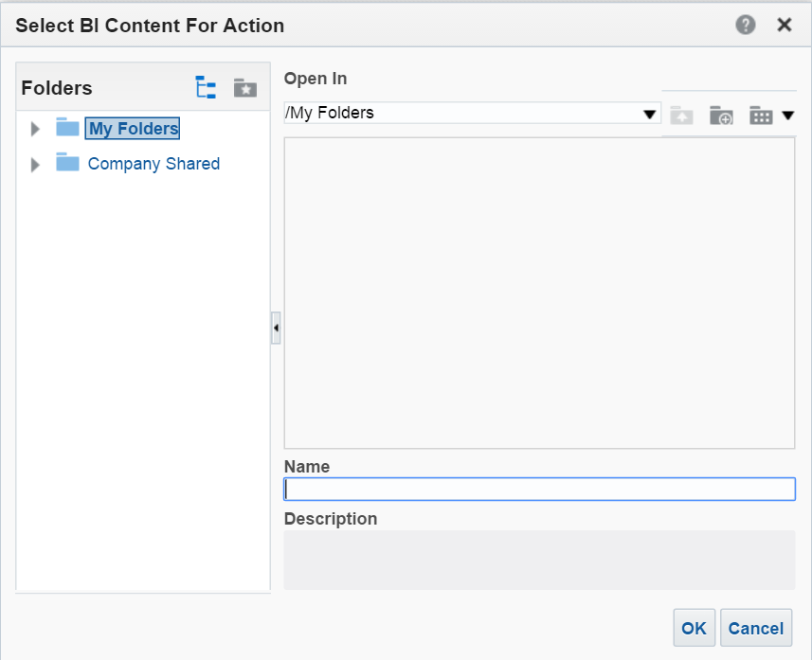This screenshot has width=812, height=660.
Task: Click the change view type icon
Action: 761,116
